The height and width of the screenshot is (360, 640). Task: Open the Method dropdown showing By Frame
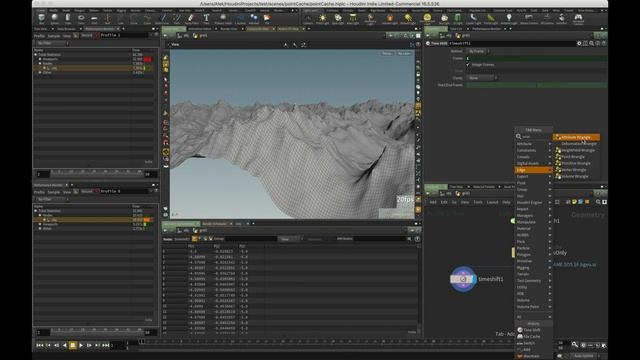pos(478,51)
